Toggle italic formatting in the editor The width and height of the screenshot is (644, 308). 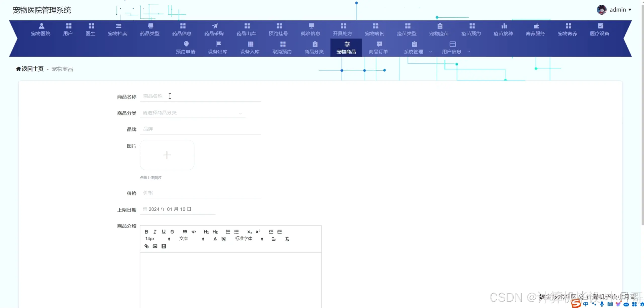click(155, 232)
